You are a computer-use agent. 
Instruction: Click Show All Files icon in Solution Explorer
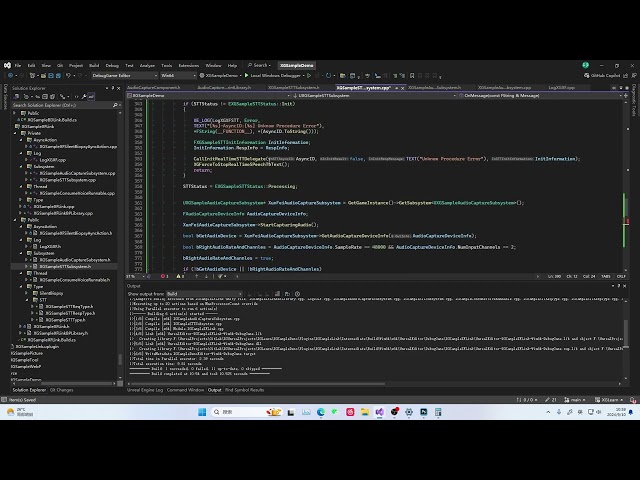click(x=53, y=97)
